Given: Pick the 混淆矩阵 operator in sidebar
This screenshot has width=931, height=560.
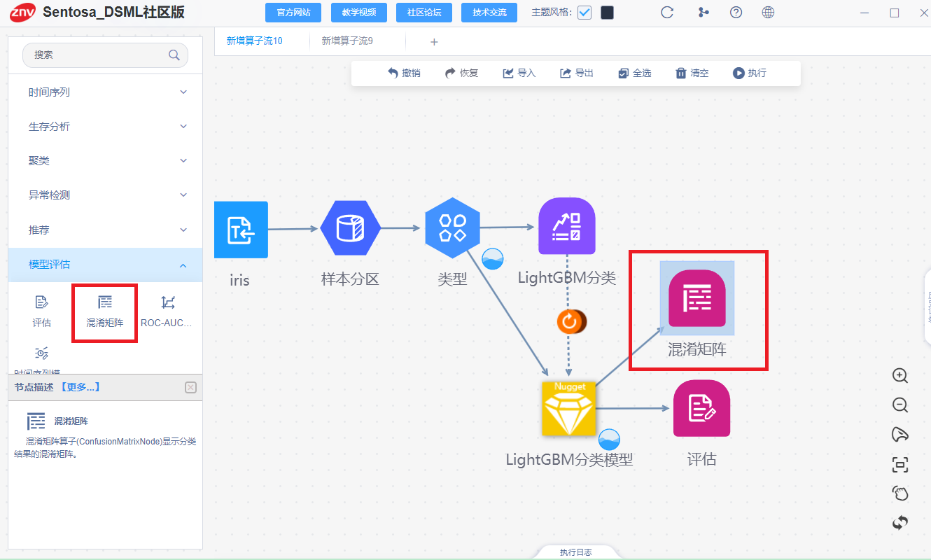Looking at the screenshot, I should (105, 311).
